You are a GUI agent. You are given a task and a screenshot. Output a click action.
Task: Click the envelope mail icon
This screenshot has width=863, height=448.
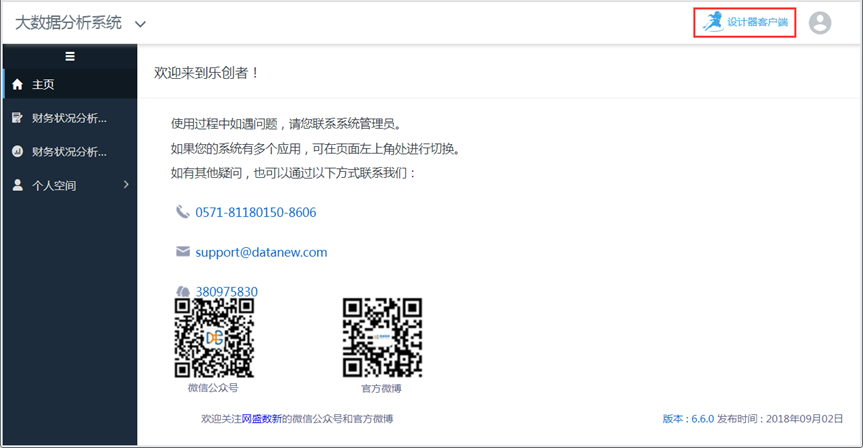click(183, 252)
